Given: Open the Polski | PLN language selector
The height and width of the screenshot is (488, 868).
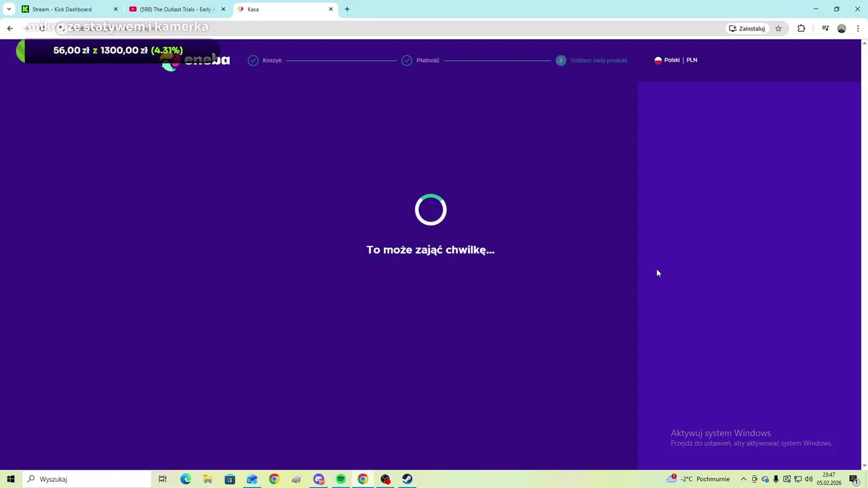Looking at the screenshot, I should (x=676, y=60).
